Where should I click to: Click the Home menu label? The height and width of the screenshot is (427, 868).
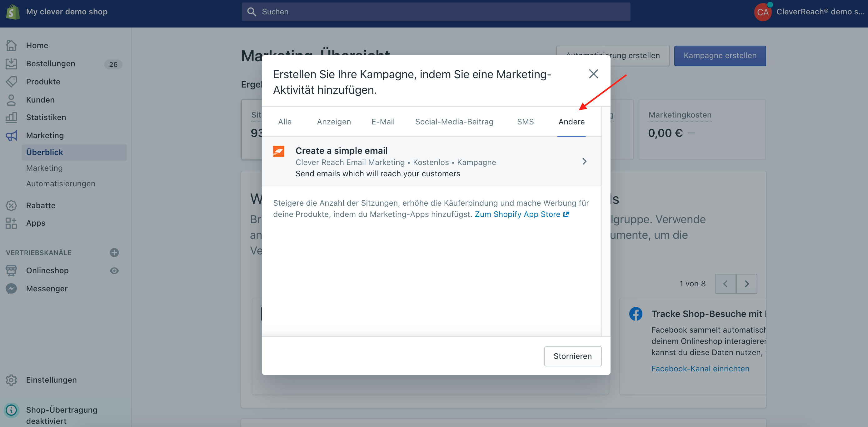click(x=37, y=45)
